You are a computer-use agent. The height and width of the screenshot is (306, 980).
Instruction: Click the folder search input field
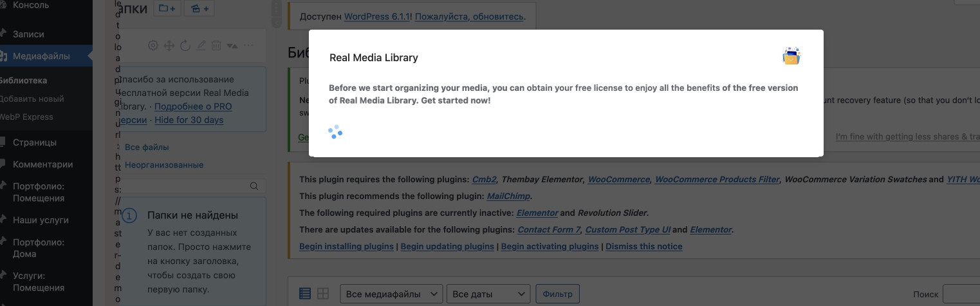click(187, 186)
